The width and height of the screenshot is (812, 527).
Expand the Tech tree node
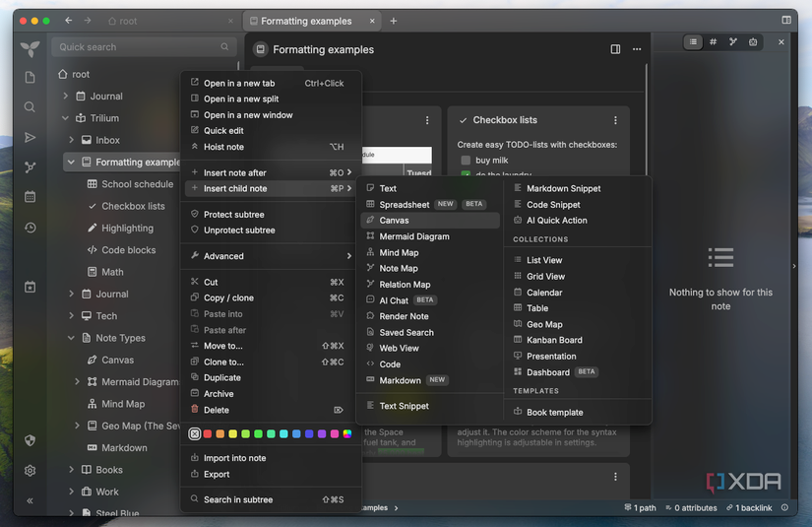[x=72, y=315]
